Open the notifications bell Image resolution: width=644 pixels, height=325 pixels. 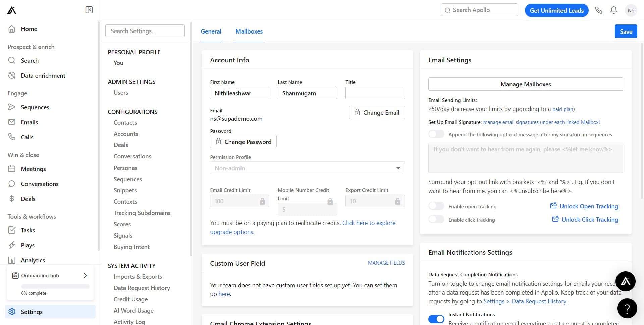(613, 10)
